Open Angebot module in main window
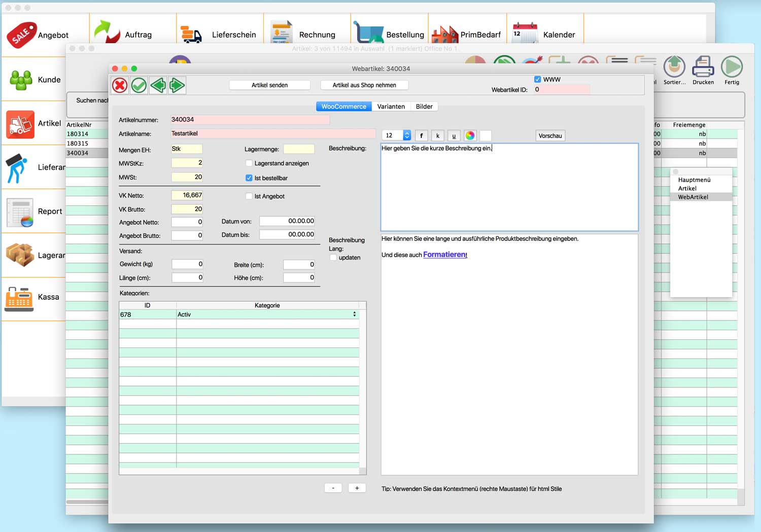The width and height of the screenshot is (761, 532). (38, 35)
